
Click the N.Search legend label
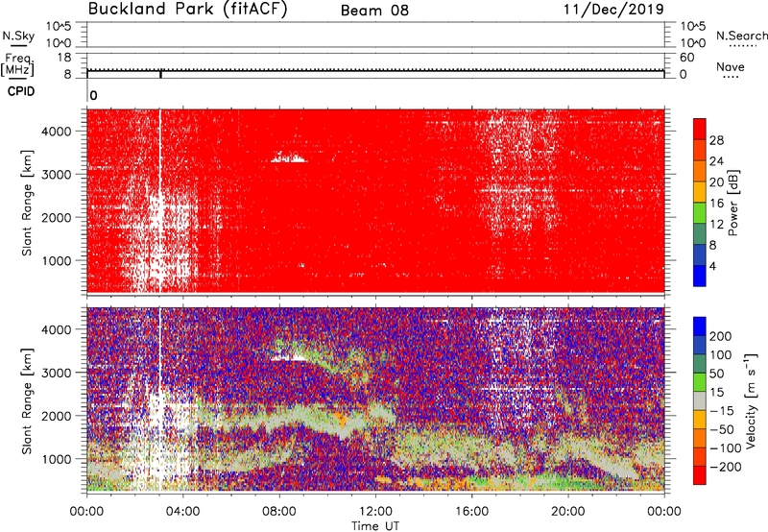coord(742,36)
